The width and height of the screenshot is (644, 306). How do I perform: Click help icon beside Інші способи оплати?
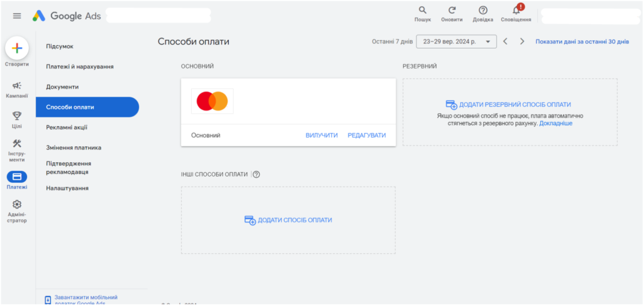point(257,174)
